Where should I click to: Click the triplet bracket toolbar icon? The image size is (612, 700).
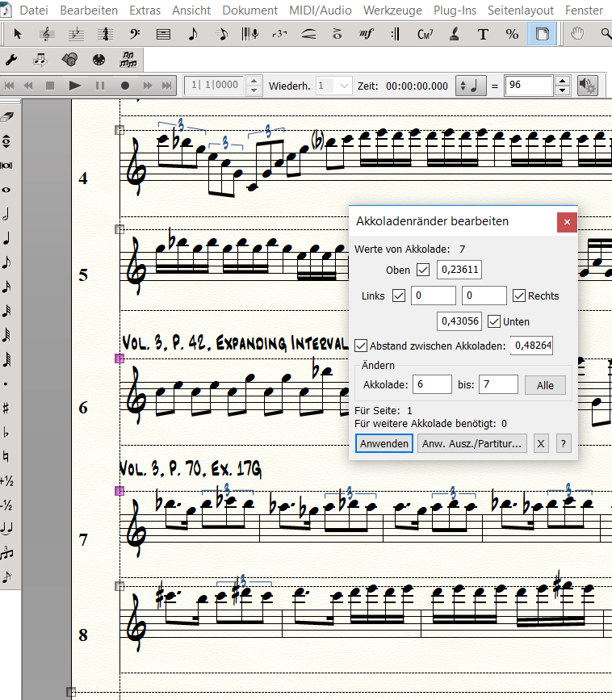279,34
